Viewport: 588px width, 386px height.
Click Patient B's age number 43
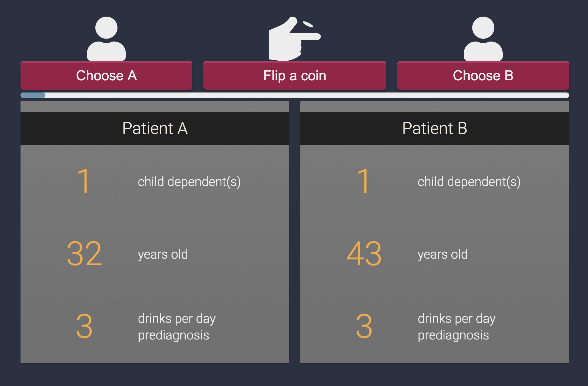[x=364, y=254]
